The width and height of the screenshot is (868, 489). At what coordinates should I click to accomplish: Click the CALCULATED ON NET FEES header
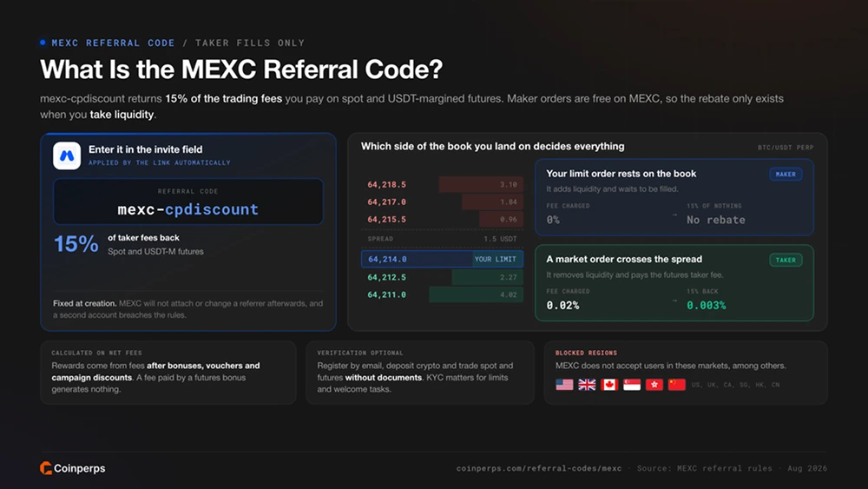point(97,353)
